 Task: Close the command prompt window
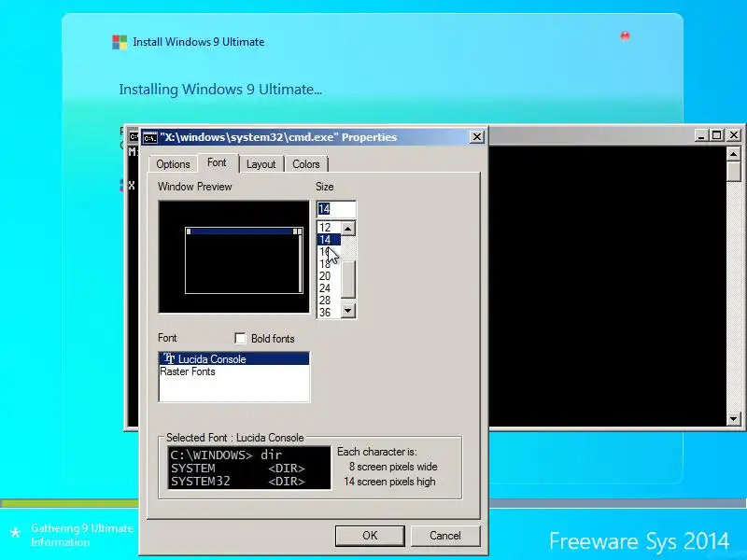[734, 135]
